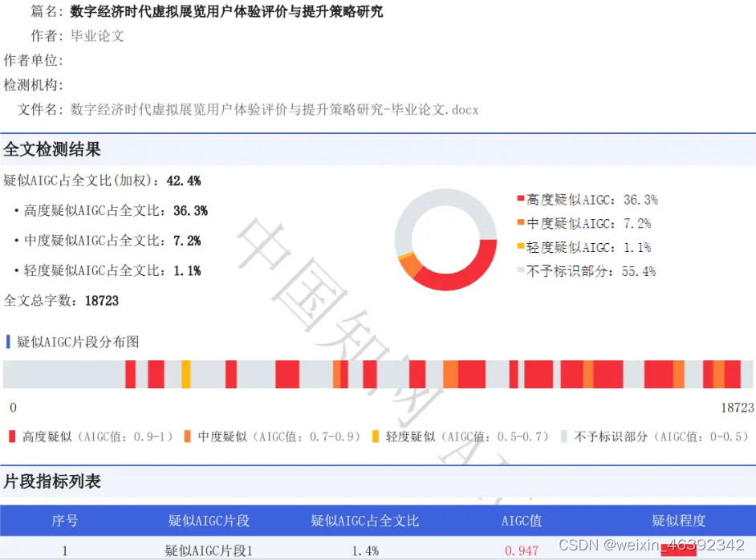The image size is (756, 560).
Task: Click the 作者单位 label
Action: [x=33, y=60]
